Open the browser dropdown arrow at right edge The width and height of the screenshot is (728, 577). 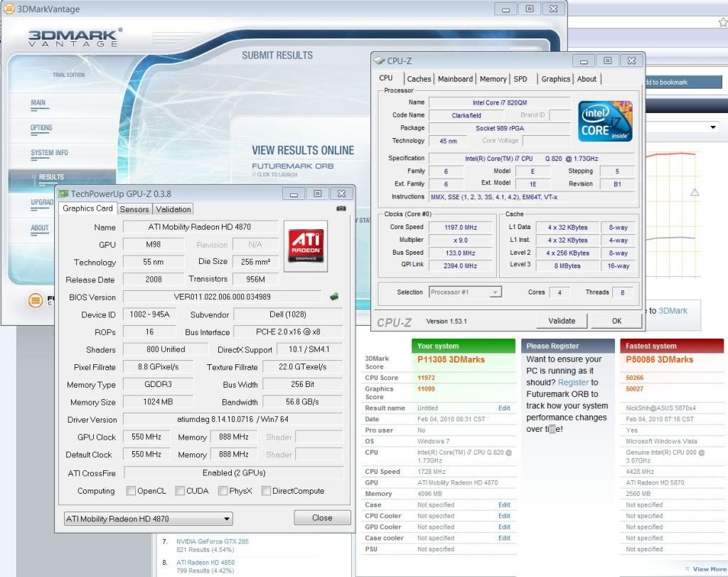click(712, 127)
